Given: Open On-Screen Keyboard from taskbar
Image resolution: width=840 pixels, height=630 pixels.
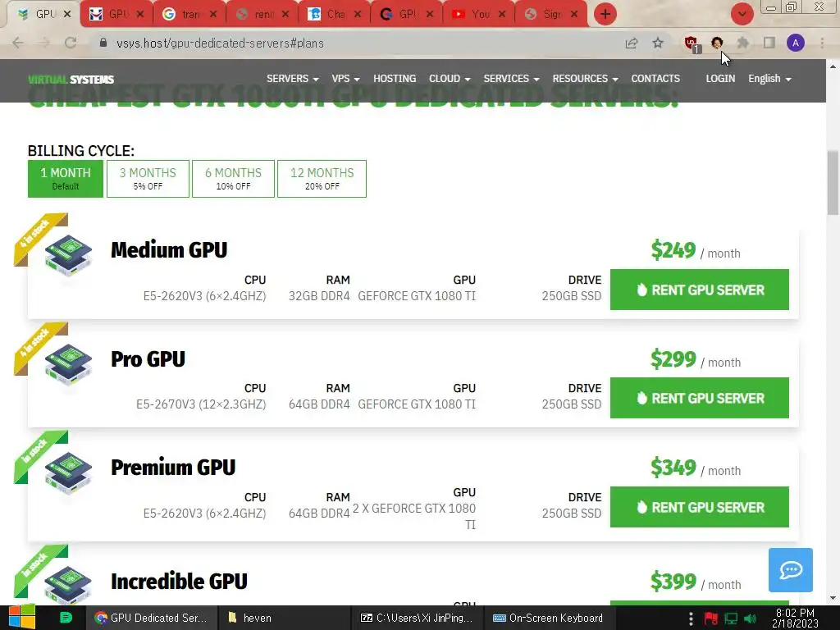Looking at the screenshot, I should [548, 618].
